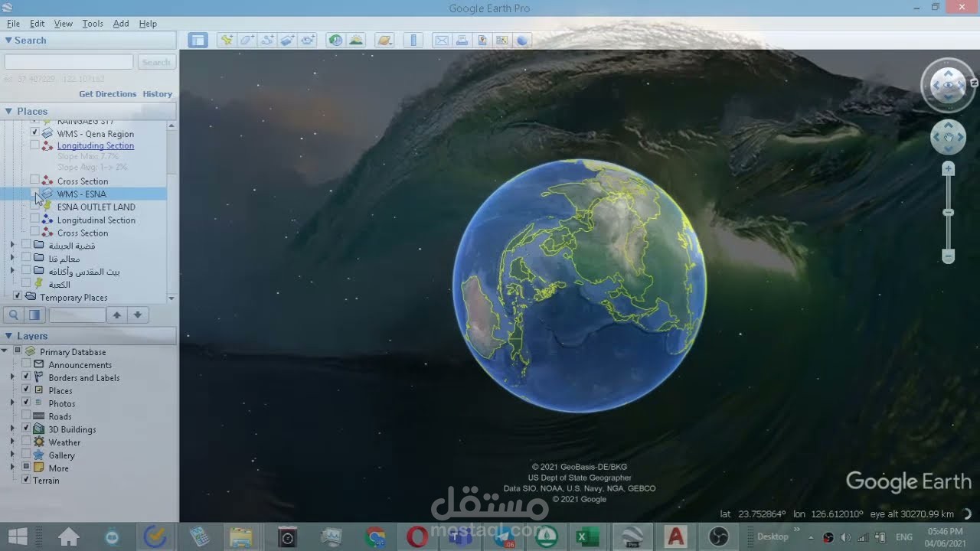Expand the Photos layer node
This screenshot has width=980, height=551.
tap(12, 403)
